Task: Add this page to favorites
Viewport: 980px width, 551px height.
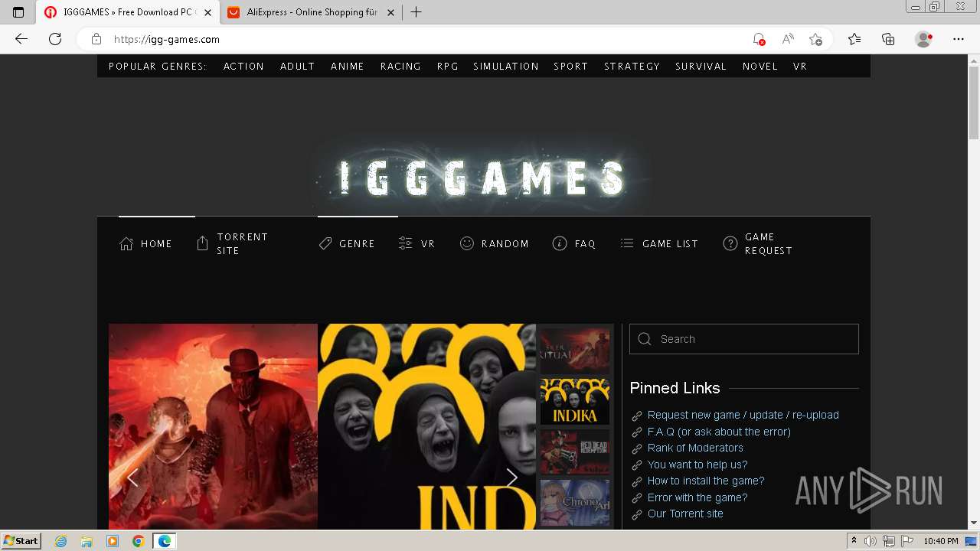Action: pos(816,39)
